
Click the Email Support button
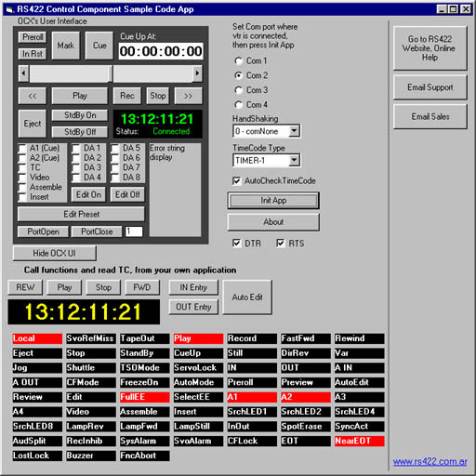[430, 87]
